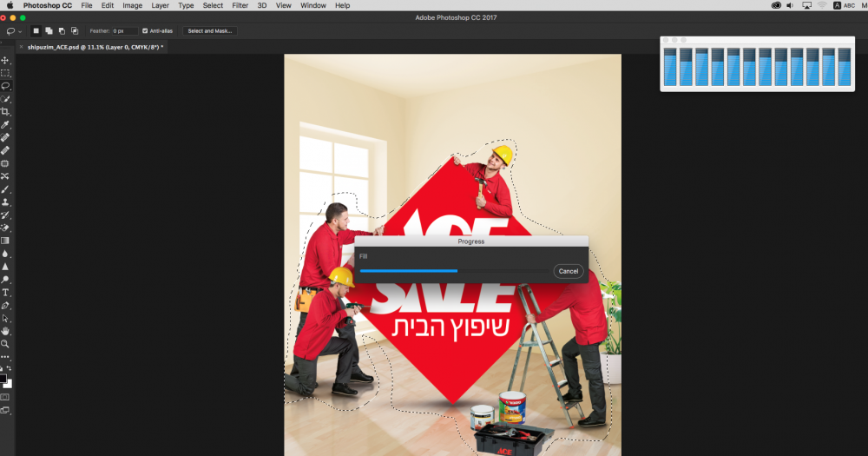The width and height of the screenshot is (868, 456).
Task: Select the Blur tool
Action: [5, 254]
